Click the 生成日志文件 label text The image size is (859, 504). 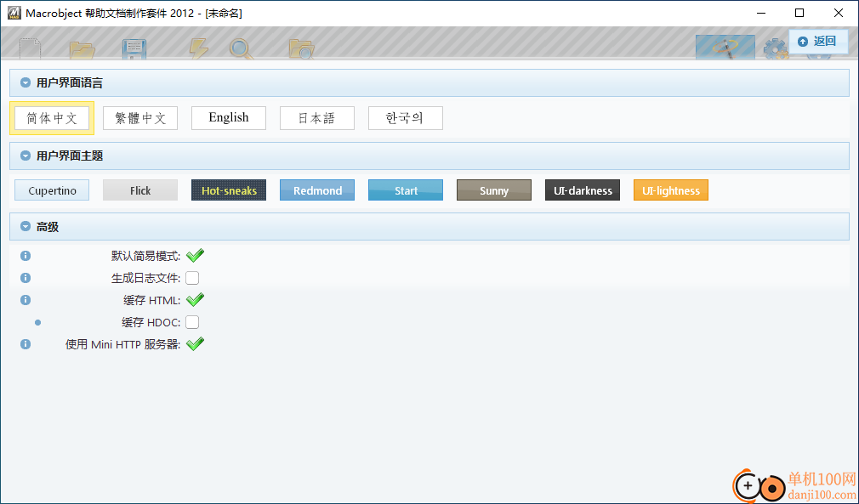[145, 278]
